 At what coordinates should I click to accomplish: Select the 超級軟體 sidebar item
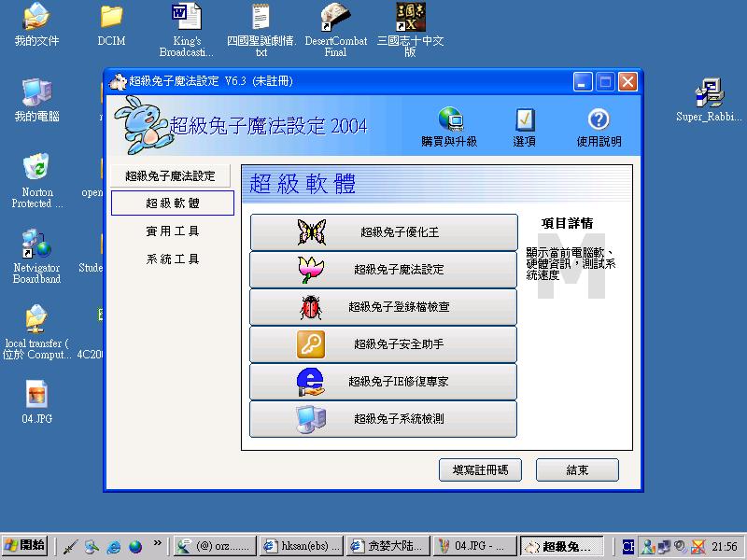tap(173, 203)
